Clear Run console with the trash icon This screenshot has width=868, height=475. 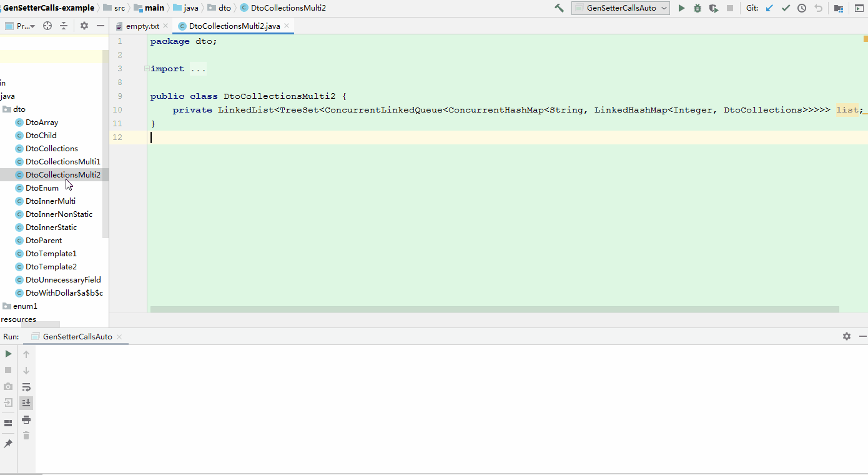click(26, 435)
